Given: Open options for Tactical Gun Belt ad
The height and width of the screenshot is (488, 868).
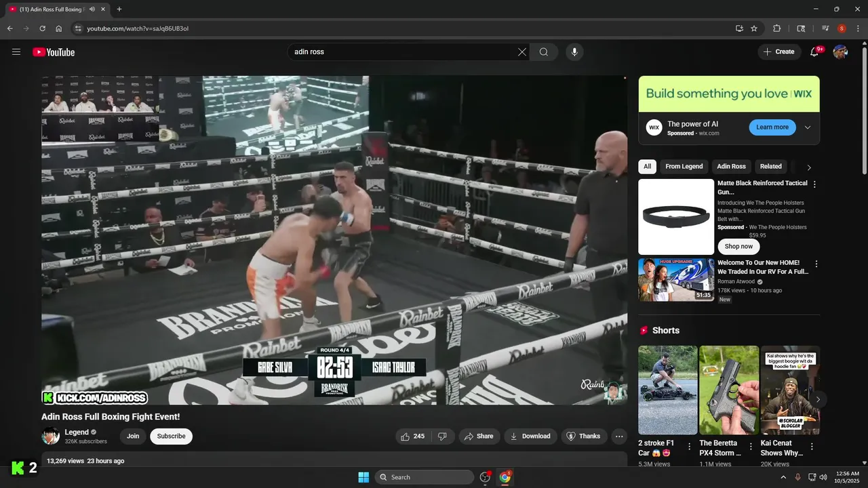Looking at the screenshot, I should (814, 184).
